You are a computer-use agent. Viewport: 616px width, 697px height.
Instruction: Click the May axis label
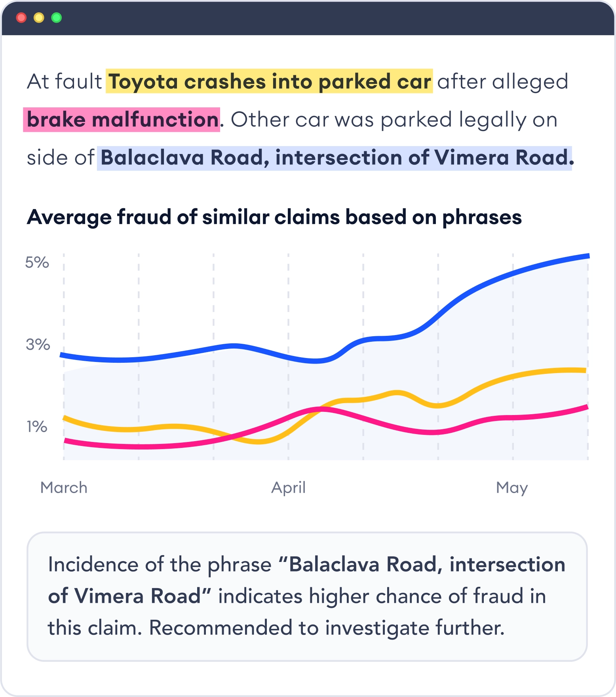[511, 488]
